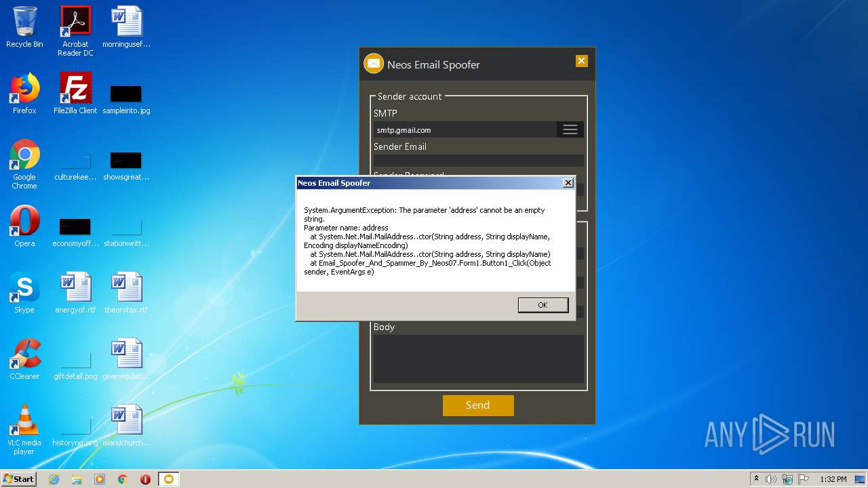The height and width of the screenshot is (488, 868).
Task: Open the SMTP server list menu
Action: [x=570, y=129]
